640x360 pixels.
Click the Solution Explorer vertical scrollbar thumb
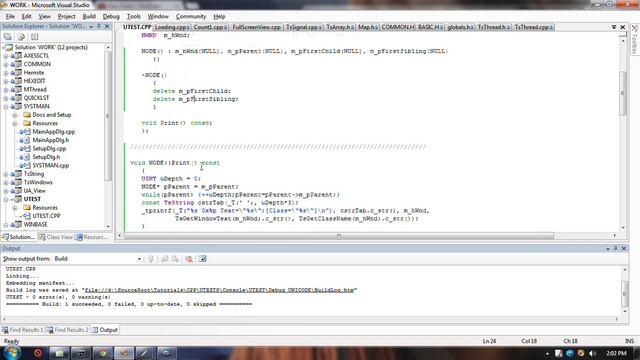[108, 116]
